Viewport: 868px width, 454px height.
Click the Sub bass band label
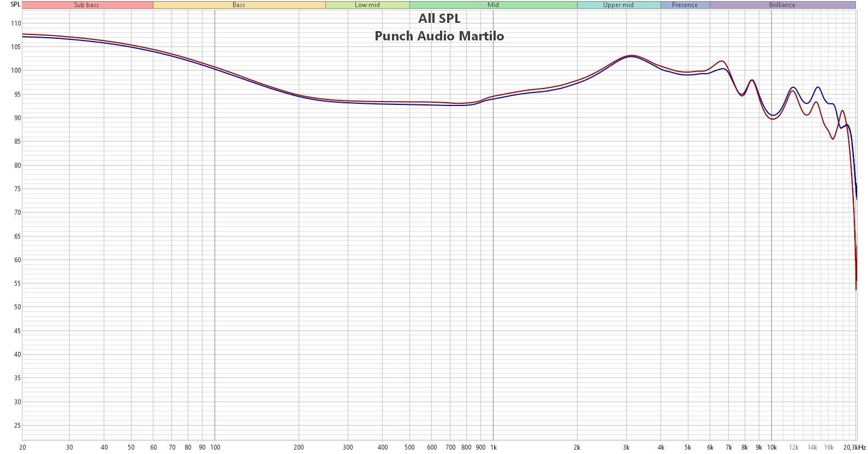[87, 5]
